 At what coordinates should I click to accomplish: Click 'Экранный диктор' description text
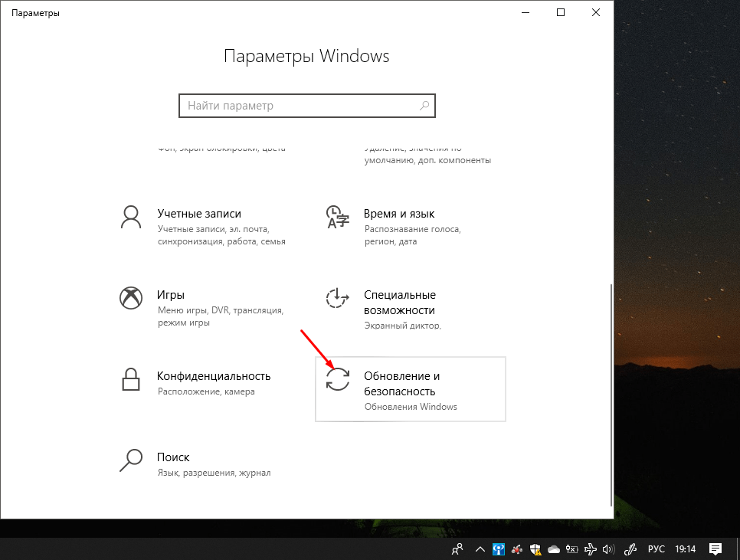403,326
